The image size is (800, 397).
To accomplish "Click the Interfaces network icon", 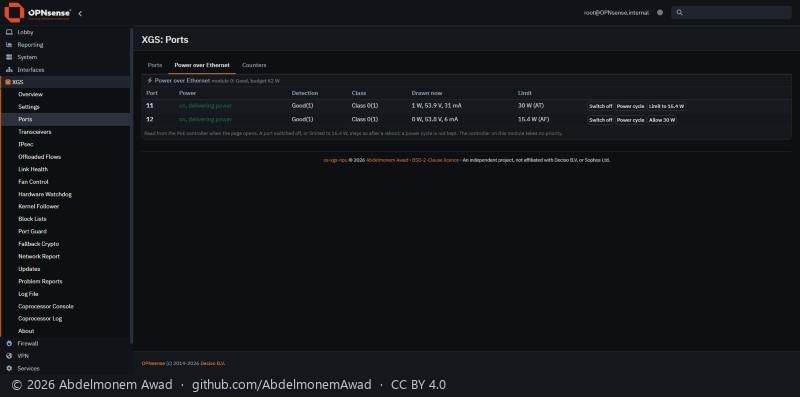I will pos(9,70).
